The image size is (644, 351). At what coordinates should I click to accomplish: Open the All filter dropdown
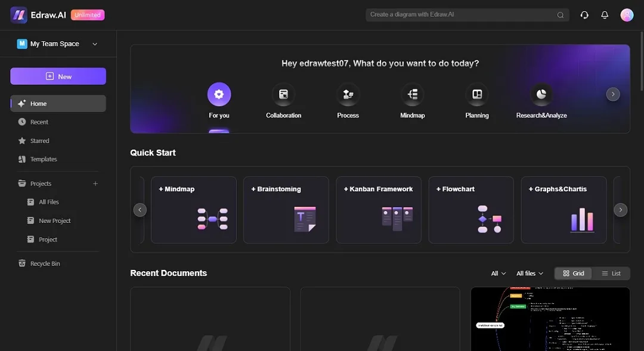click(498, 274)
